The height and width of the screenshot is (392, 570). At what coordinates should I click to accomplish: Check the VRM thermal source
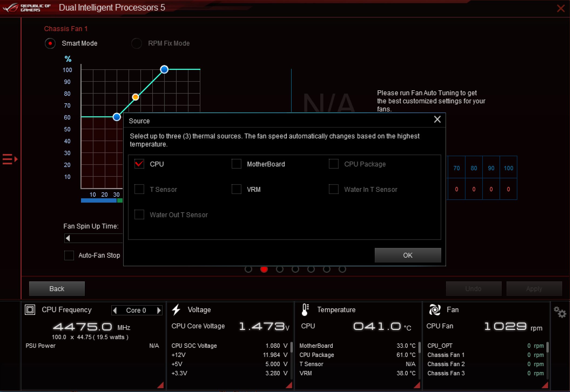237,189
